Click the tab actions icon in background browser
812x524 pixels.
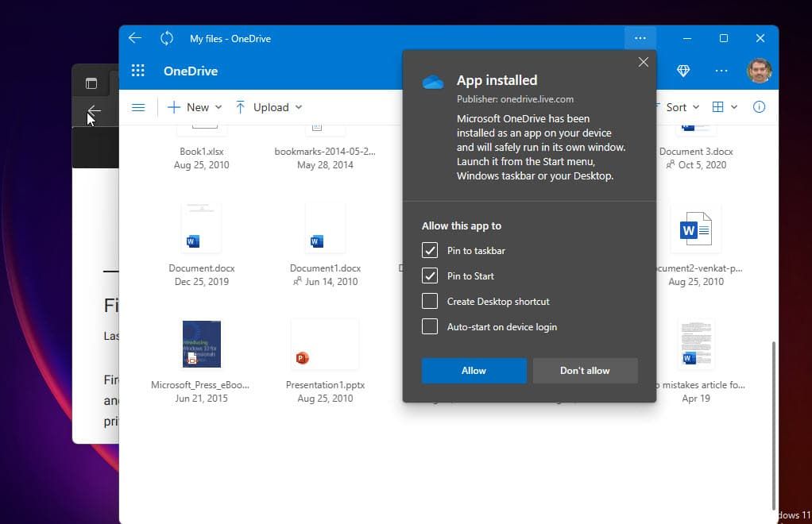pos(91,83)
